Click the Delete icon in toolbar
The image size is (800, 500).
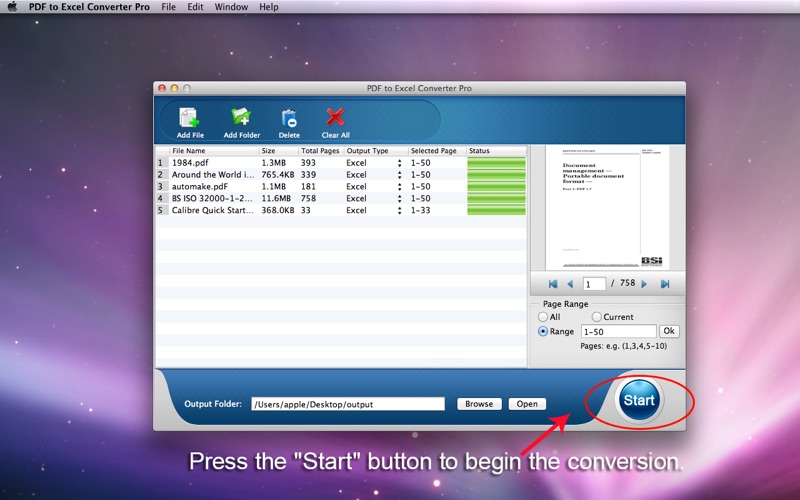point(289,118)
